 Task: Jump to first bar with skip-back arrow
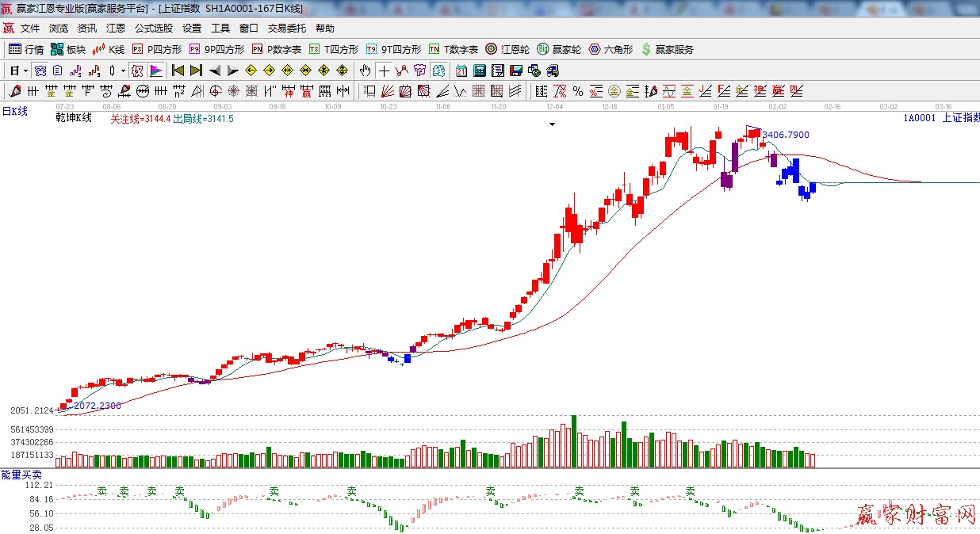coord(178,71)
